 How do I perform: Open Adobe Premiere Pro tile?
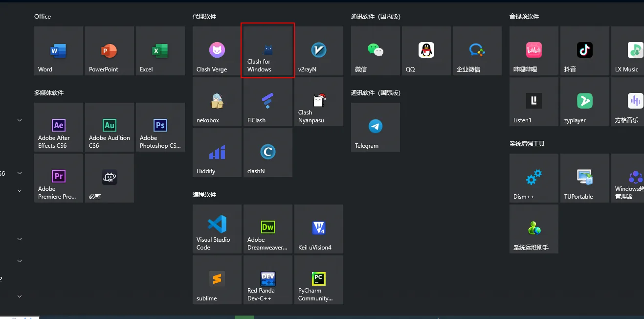coord(59,178)
